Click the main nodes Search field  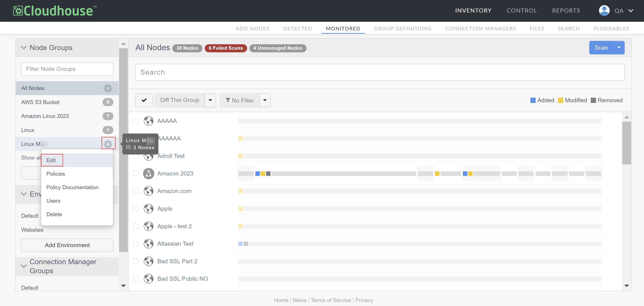[x=380, y=72]
